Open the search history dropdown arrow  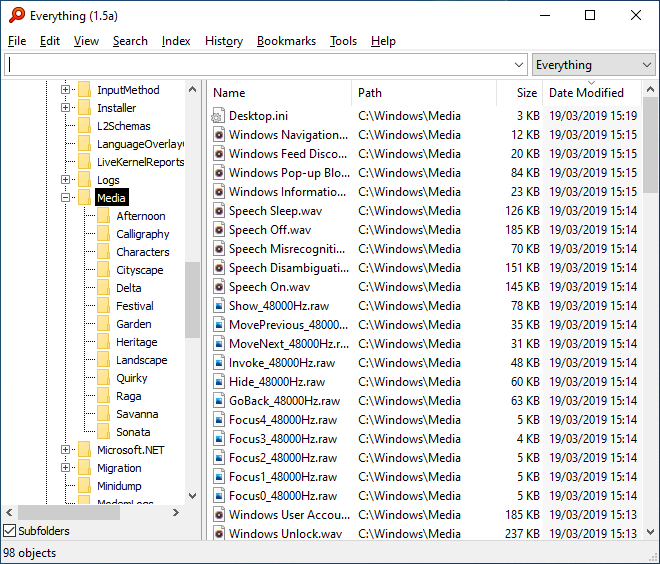519,65
